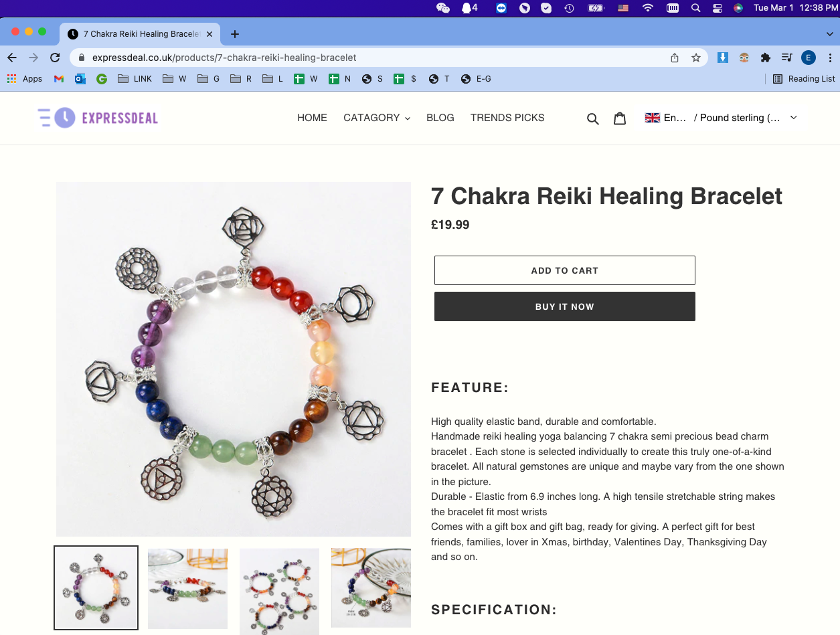Viewport: 840px width, 635px height.
Task: Expand the CATAGORY dropdown menu
Action: click(377, 118)
